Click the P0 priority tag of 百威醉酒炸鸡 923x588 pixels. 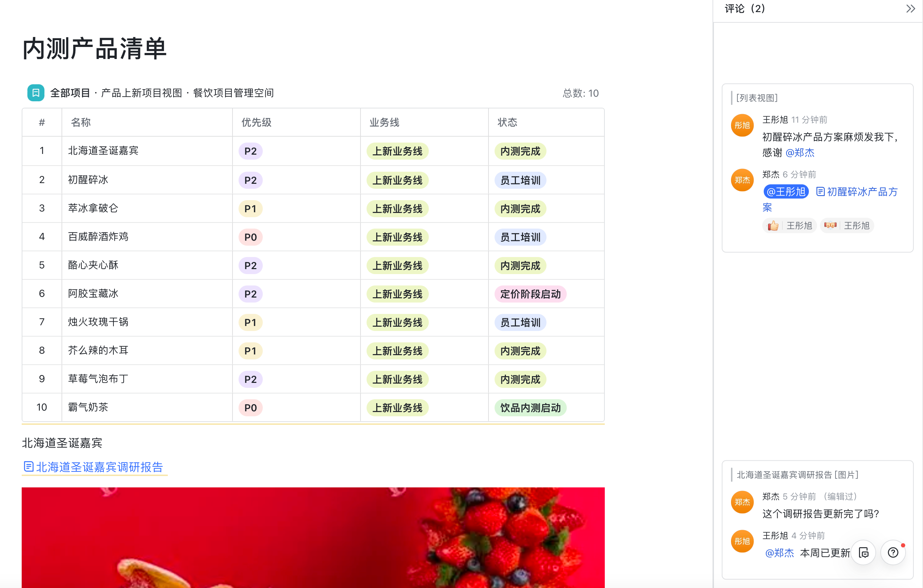pos(250,237)
